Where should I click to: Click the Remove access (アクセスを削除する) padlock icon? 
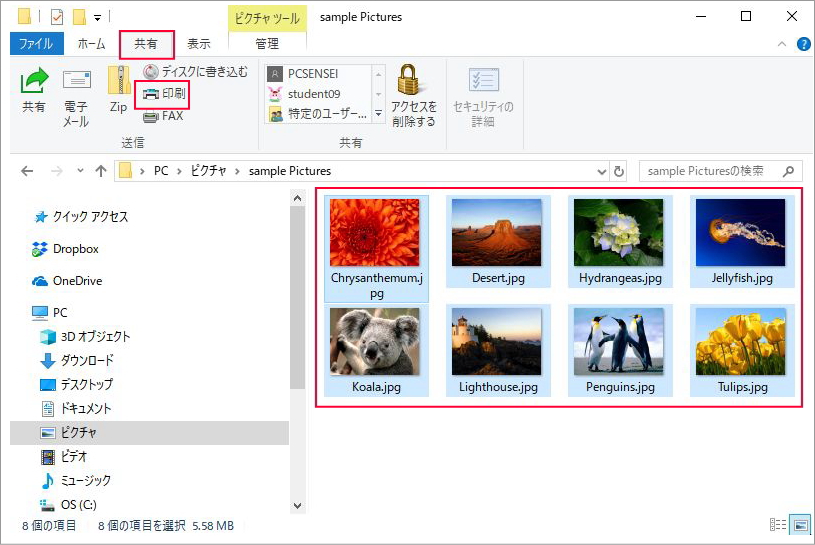click(408, 80)
